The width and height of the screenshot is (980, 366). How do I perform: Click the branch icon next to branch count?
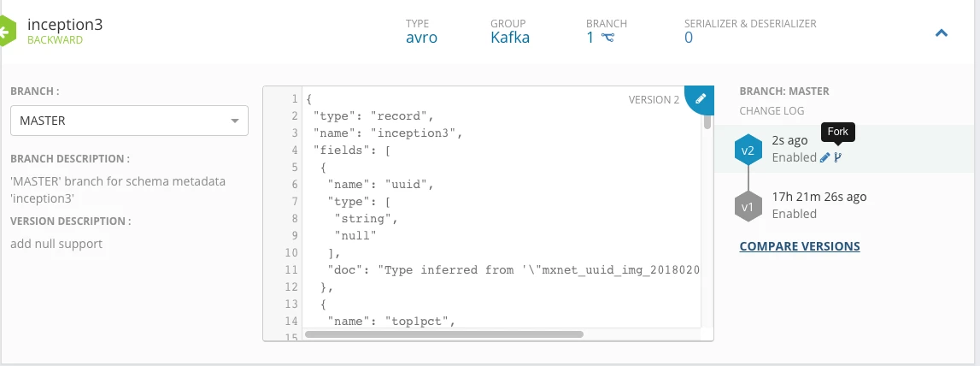(607, 38)
